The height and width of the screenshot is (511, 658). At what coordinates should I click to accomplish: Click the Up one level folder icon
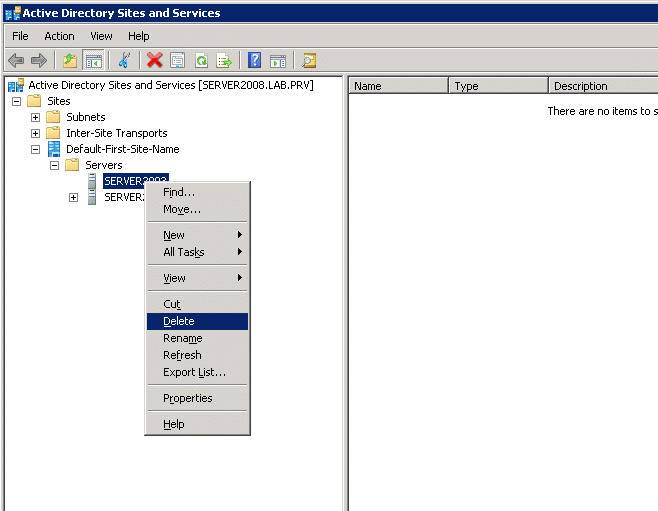click(x=70, y=60)
